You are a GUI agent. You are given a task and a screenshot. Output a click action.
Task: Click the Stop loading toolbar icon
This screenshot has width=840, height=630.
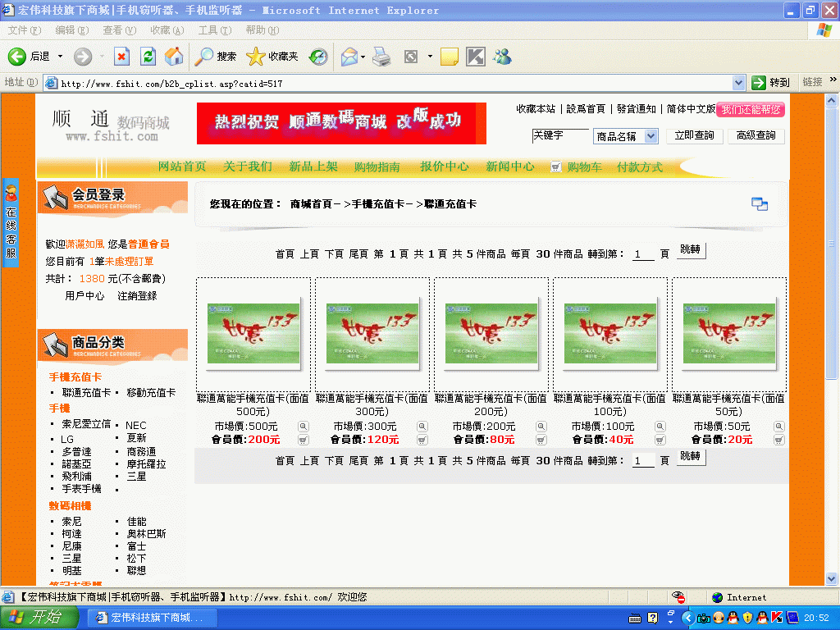coord(121,56)
